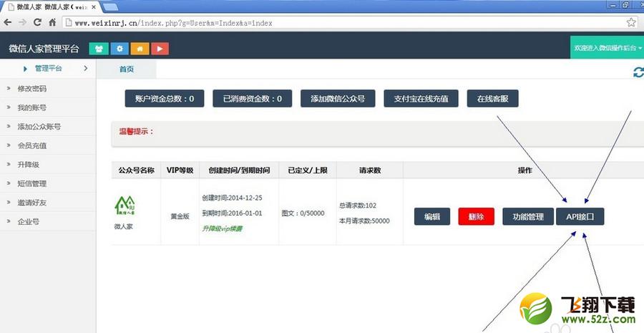
Task: Click the 本月请求数:50000 text
Action: pyautogui.click(x=364, y=221)
